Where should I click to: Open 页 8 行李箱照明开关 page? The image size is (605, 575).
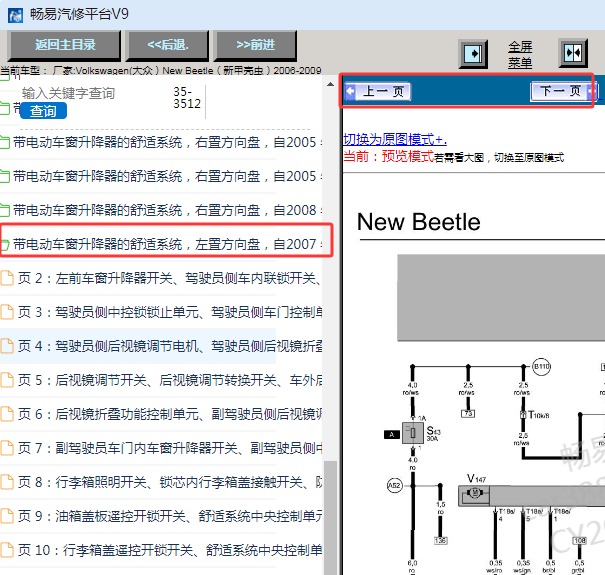161,482
